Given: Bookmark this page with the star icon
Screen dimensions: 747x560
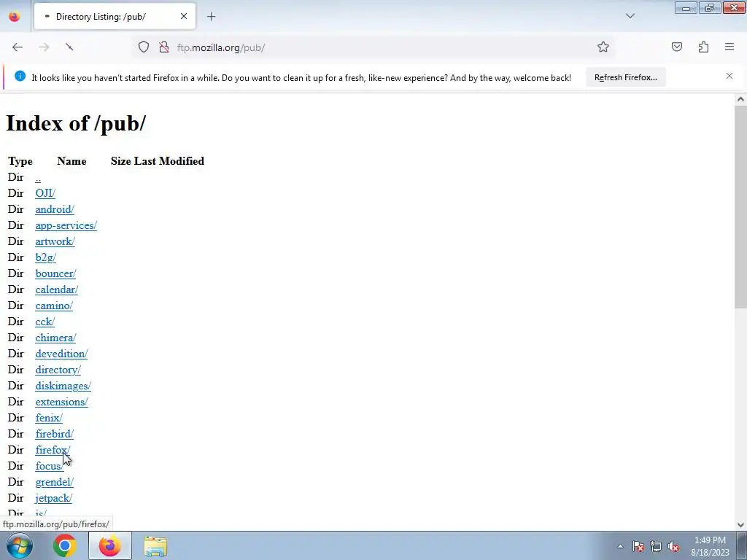Looking at the screenshot, I should pyautogui.click(x=603, y=47).
